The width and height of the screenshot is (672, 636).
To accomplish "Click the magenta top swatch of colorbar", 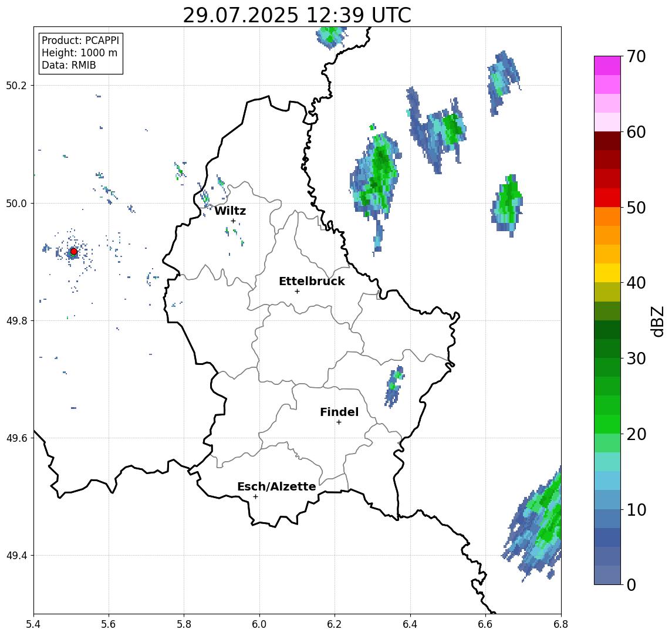I will (x=607, y=66).
